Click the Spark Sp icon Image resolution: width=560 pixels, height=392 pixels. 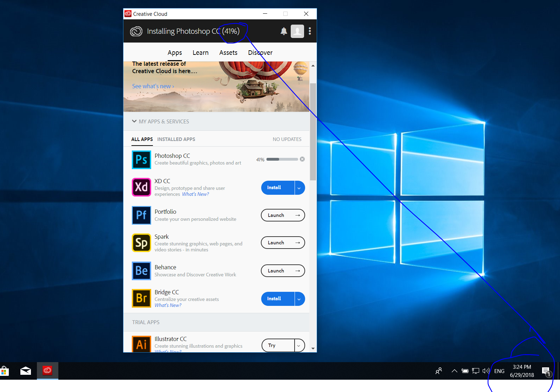pyautogui.click(x=141, y=243)
